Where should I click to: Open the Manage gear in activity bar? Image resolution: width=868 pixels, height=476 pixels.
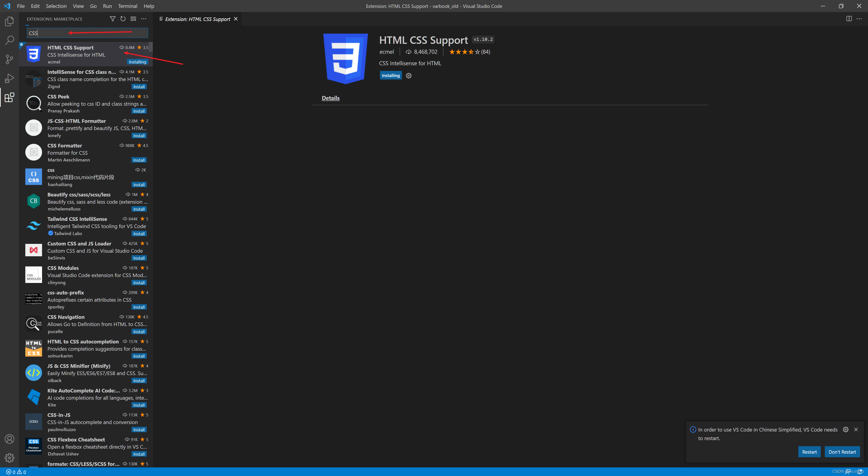[9, 458]
